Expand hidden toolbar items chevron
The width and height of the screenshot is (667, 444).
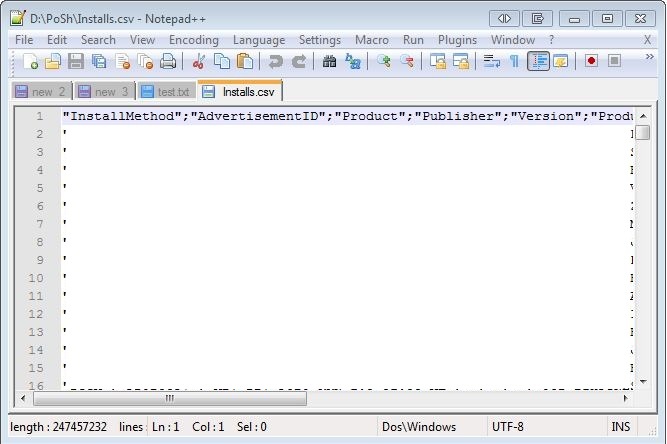[650, 57]
